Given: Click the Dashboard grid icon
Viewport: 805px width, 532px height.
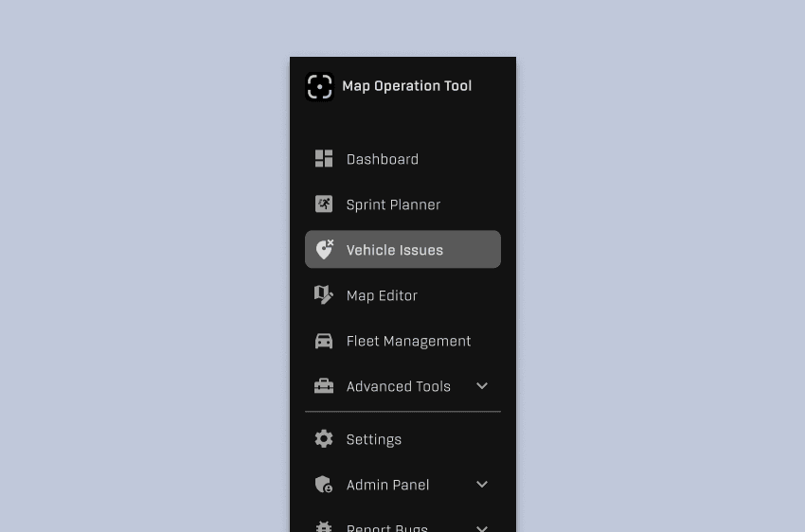Looking at the screenshot, I should click(324, 158).
